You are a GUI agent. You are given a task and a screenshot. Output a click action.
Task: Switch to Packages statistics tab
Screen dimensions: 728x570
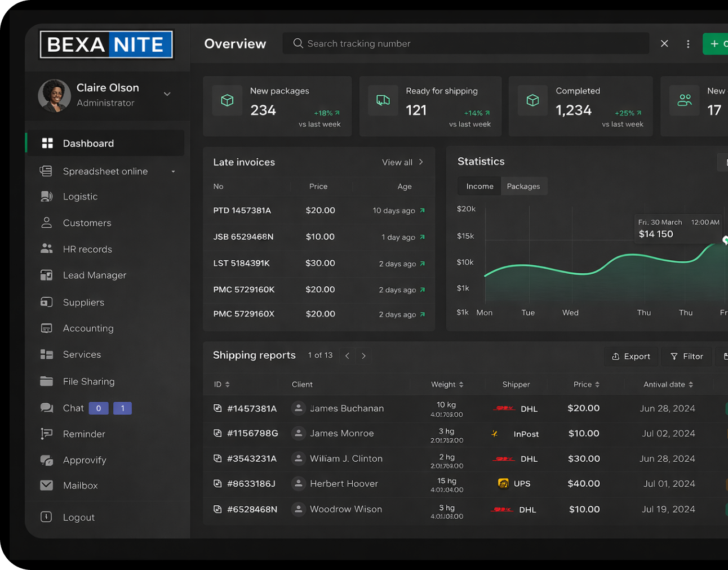[523, 186]
